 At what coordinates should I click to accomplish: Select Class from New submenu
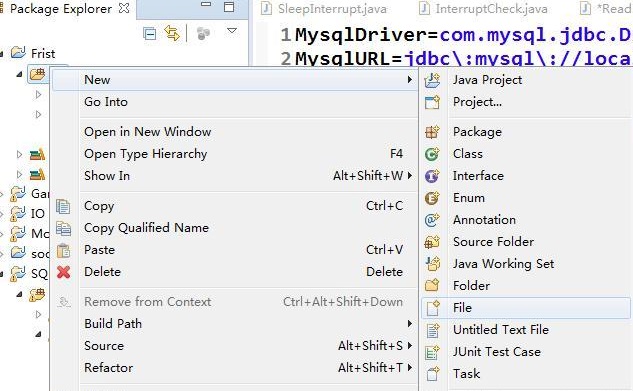pos(526,154)
